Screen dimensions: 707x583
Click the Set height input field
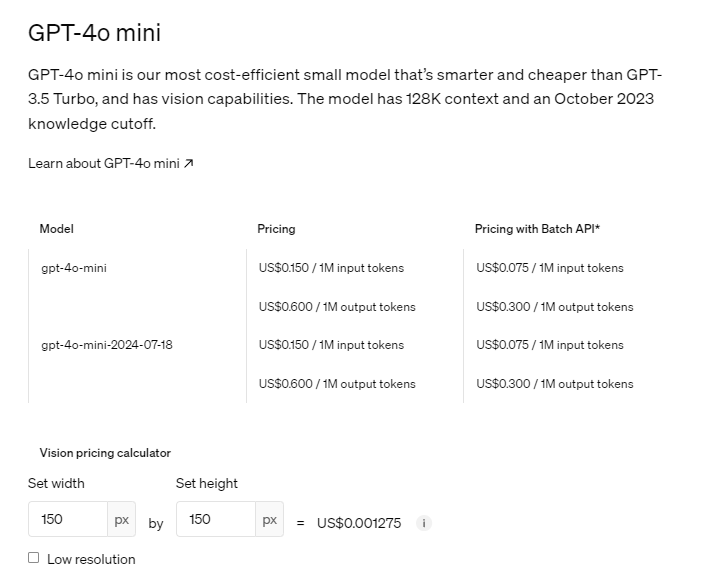tap(216, 519)
